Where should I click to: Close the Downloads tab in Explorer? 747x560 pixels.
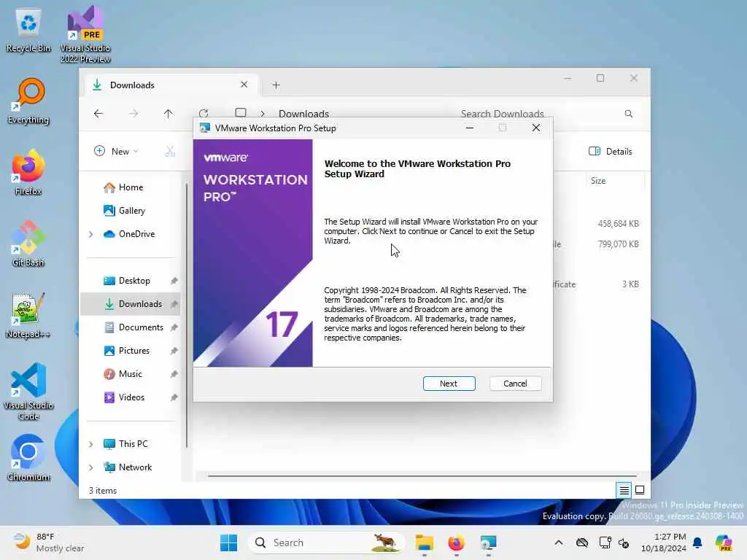[244, 85]
